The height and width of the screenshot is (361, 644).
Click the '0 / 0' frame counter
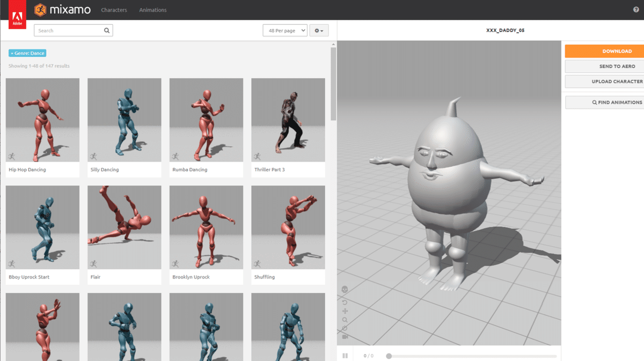pyautogui.click(x=368, y=356)
